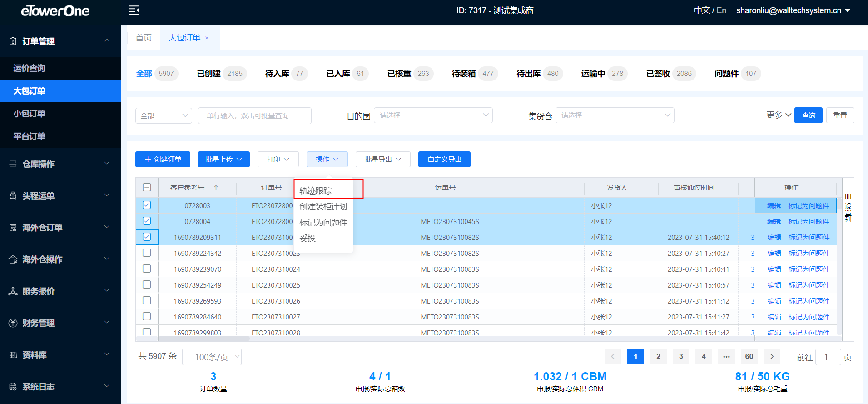The height and width of the screenshot is (404, 868).
Task: Open the 集货仓 warehouse dropdown
Action: pyautogui.click(x=615, y=115)
